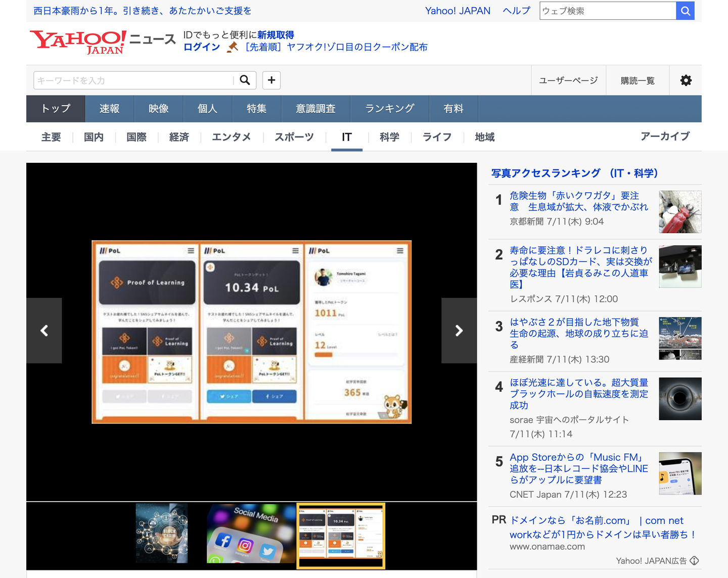
Task: Click the dashcam thumbnail image
Action: (x=680, y=266)
